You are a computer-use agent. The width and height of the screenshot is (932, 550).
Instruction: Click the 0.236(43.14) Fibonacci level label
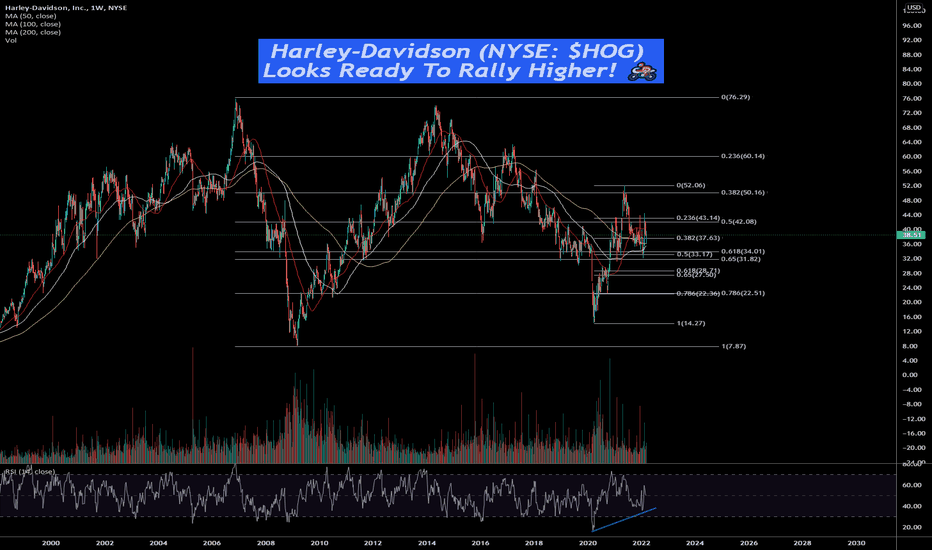click(x=698, y=218)
